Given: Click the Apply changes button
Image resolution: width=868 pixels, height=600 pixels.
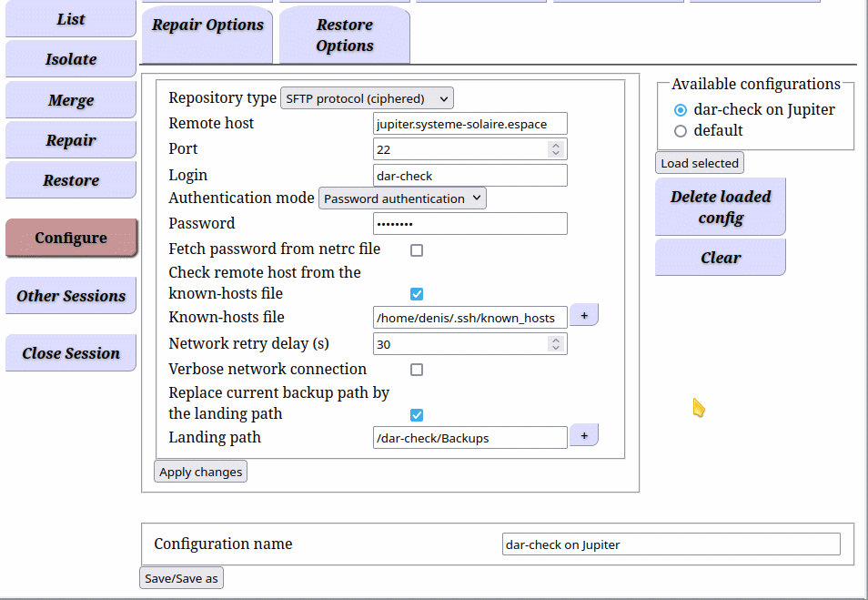Looking at the screenshot, I should click(x=200, y=472).
